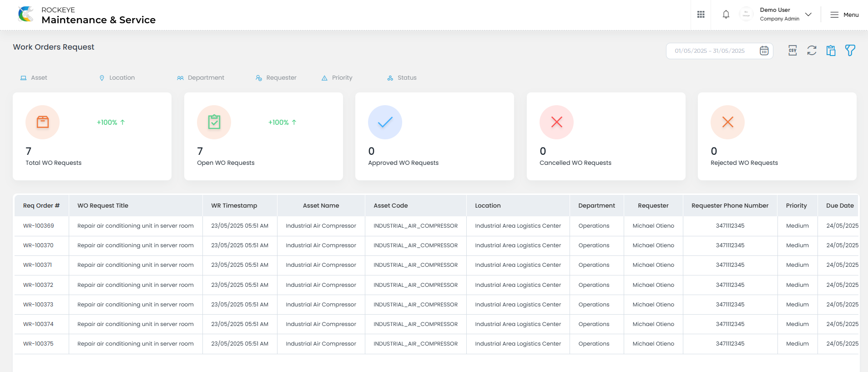Screen dimensions: 868x372
Task: Click Industrial Air Compressor in WR-100370 row
Action: 321,245
